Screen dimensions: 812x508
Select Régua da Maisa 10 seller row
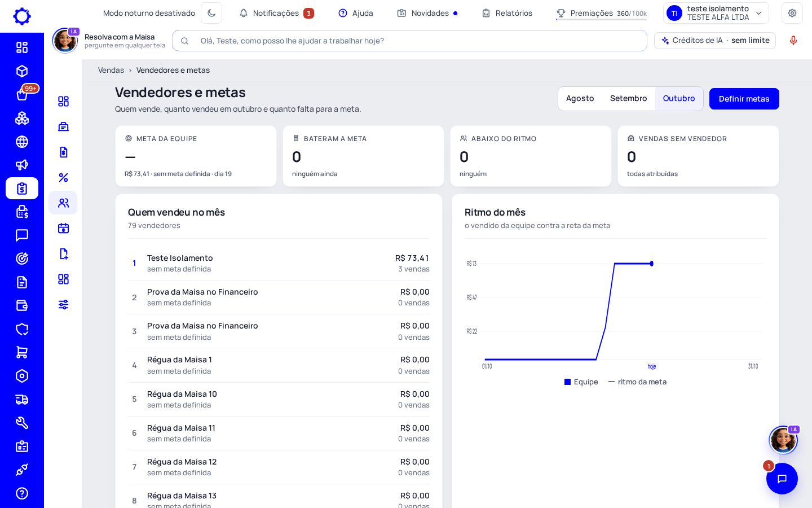(x=279, y=399)
